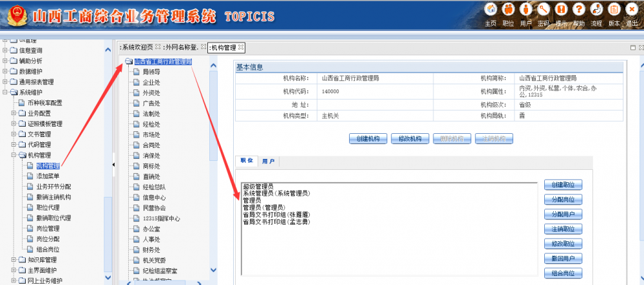Open the 帮助 help question icon
This screenshot has width=644, height=285.
[579, 10]
